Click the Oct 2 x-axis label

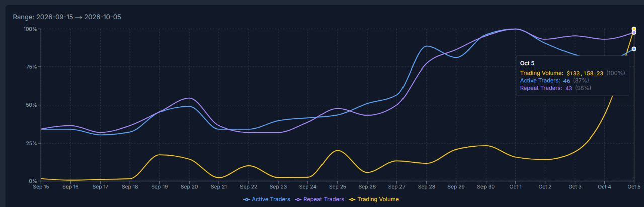[x=545, y=186]
